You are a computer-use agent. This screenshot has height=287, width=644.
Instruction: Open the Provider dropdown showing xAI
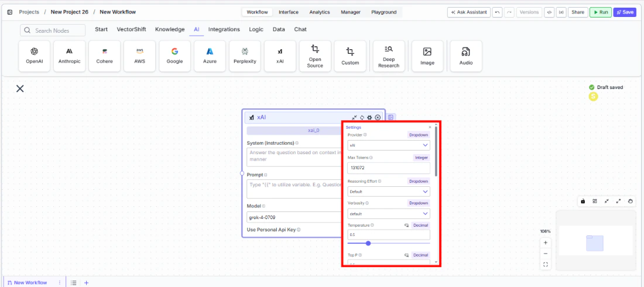(389, 145)
